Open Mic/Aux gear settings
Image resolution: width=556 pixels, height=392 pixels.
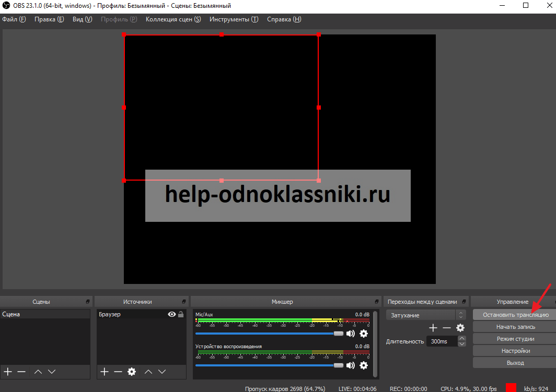pyautogui.click(x=364, y=334)
